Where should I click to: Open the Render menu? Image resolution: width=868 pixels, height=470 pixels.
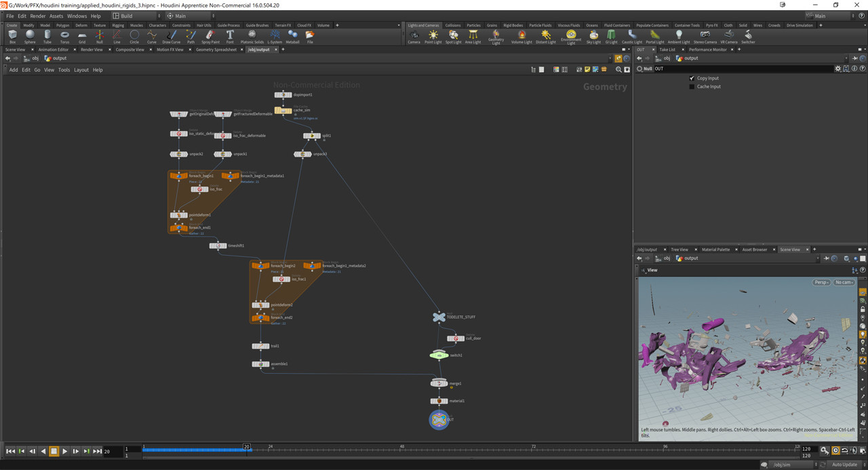[37, 16]
